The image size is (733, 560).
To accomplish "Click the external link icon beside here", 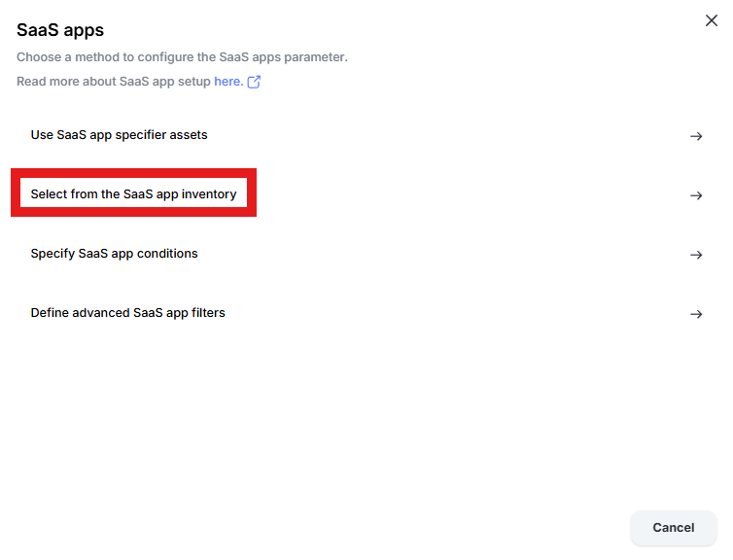I will click(254, 82).
